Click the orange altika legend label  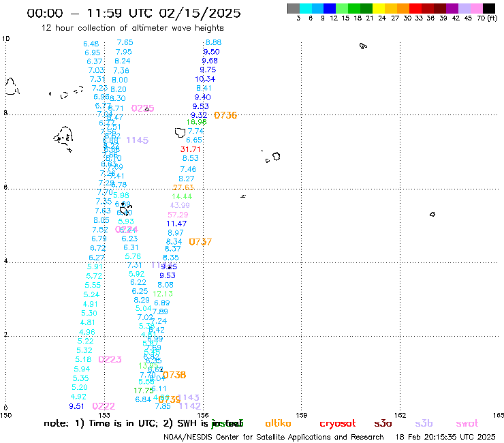click(x=279, y=423)
